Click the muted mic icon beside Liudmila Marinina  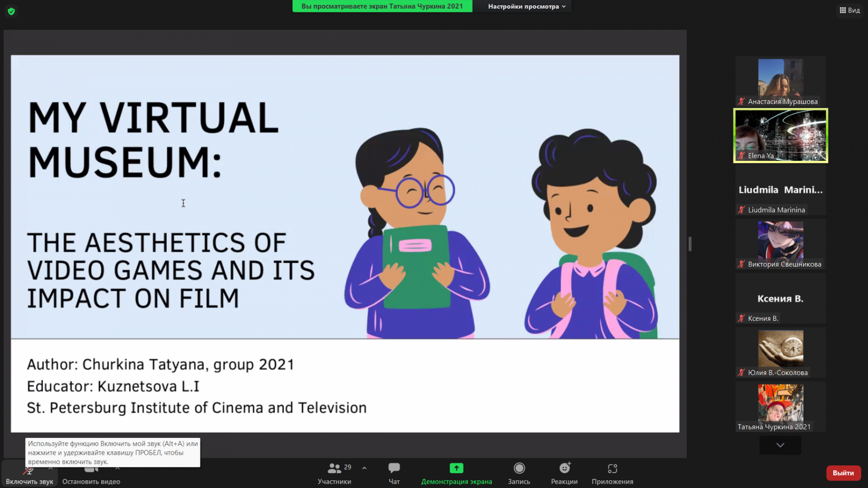(742, 210)
